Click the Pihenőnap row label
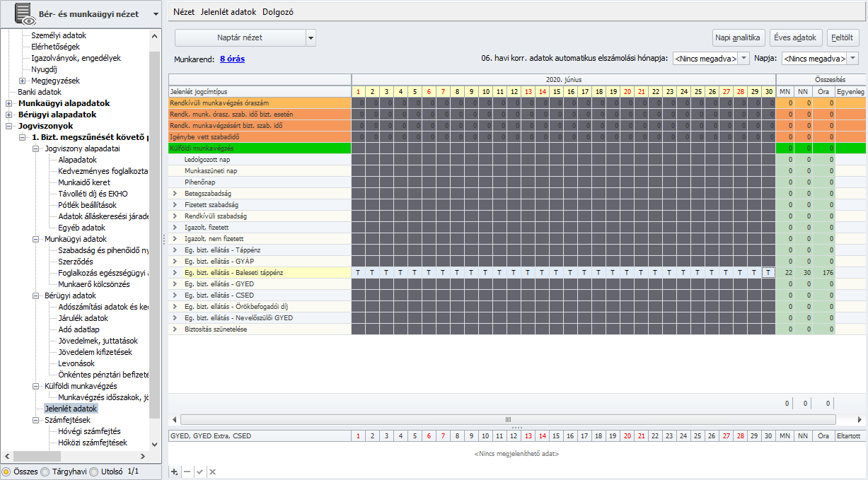This screenshot has width=868, height=480. pos(200,182)
